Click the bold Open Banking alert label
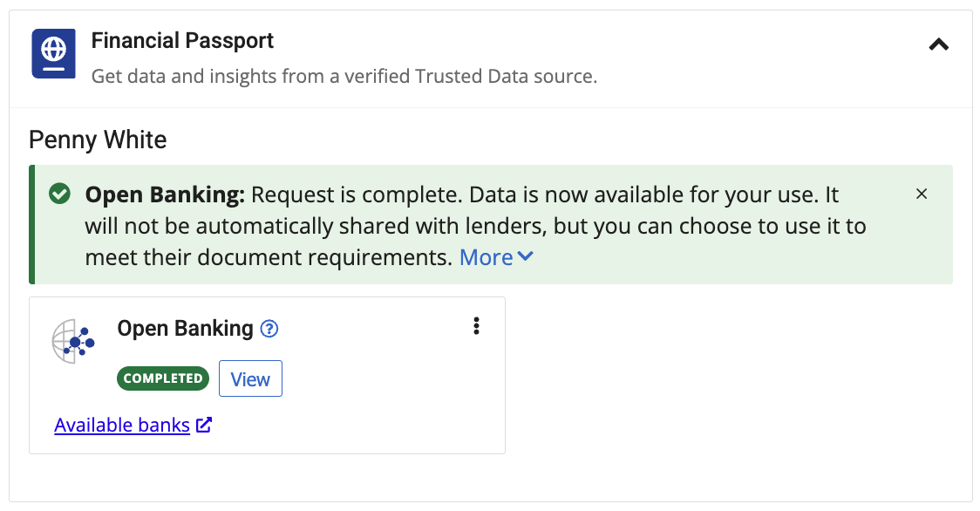The image size is (980, 511). point(165,194)
